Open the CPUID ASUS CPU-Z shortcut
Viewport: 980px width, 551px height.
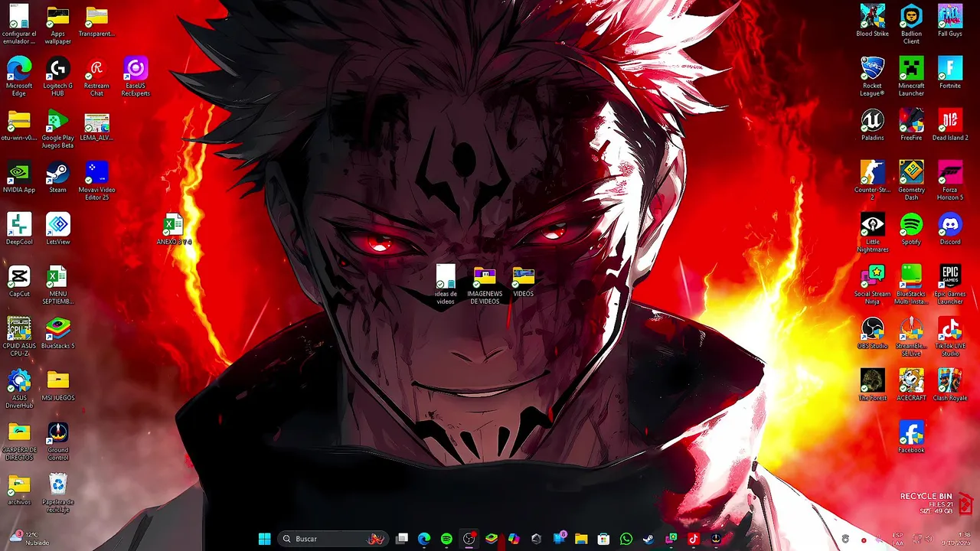tap(19, 337)
